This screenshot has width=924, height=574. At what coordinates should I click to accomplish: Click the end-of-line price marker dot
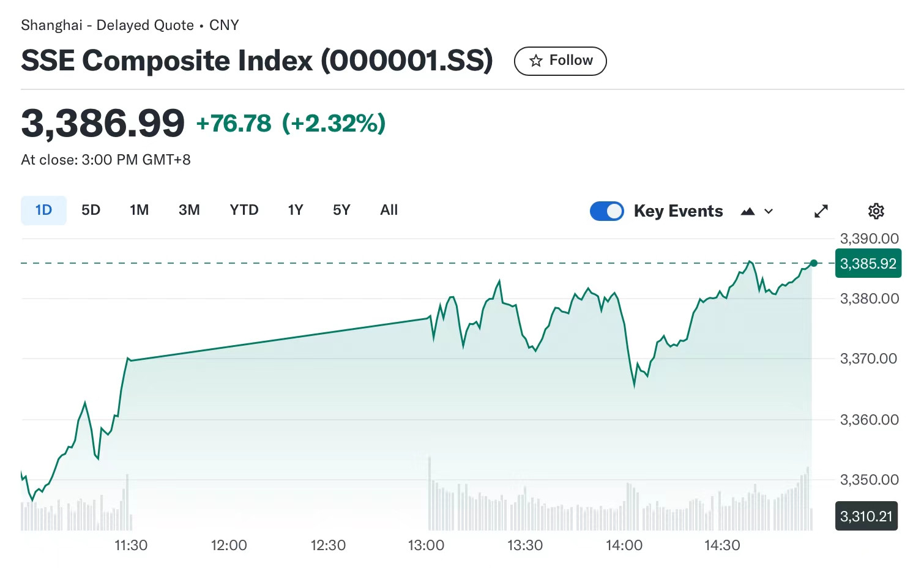(813, 263)
